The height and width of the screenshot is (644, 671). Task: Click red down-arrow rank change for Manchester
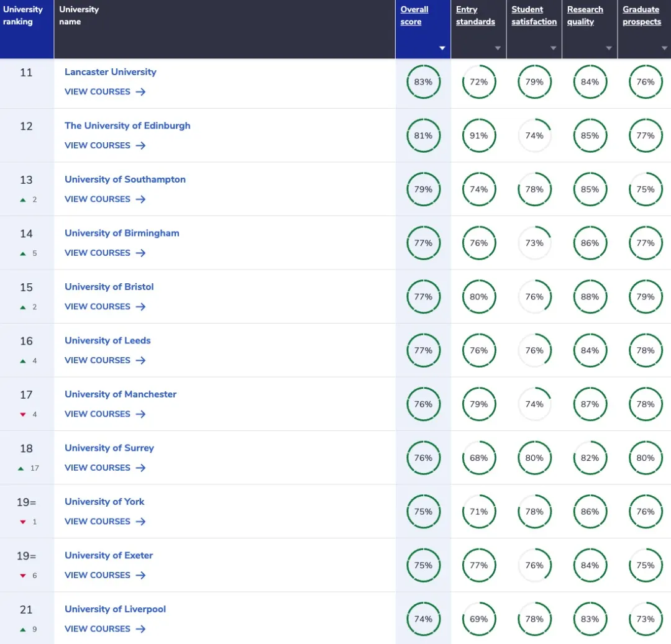point(23,415)
